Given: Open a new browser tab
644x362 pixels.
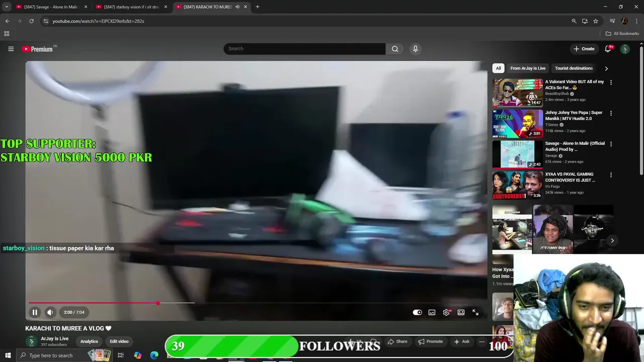Looking at the screenshot, I should tap(258, 7).
